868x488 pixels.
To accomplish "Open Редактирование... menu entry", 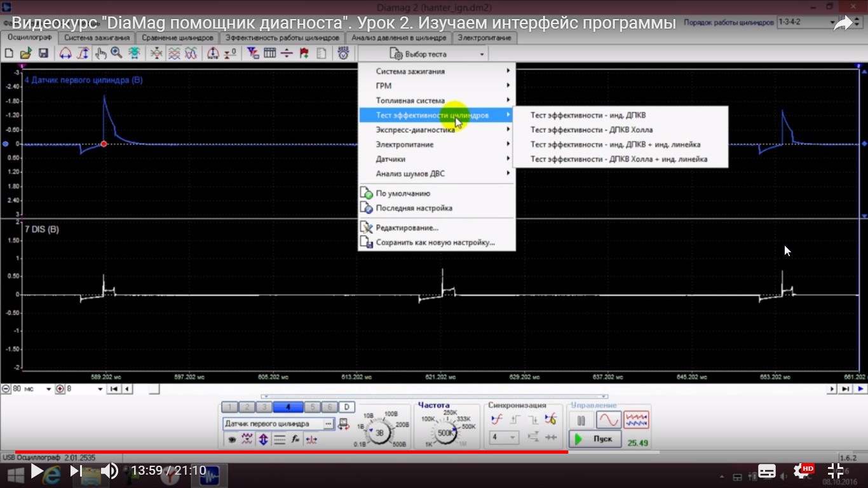I will 437,227.
